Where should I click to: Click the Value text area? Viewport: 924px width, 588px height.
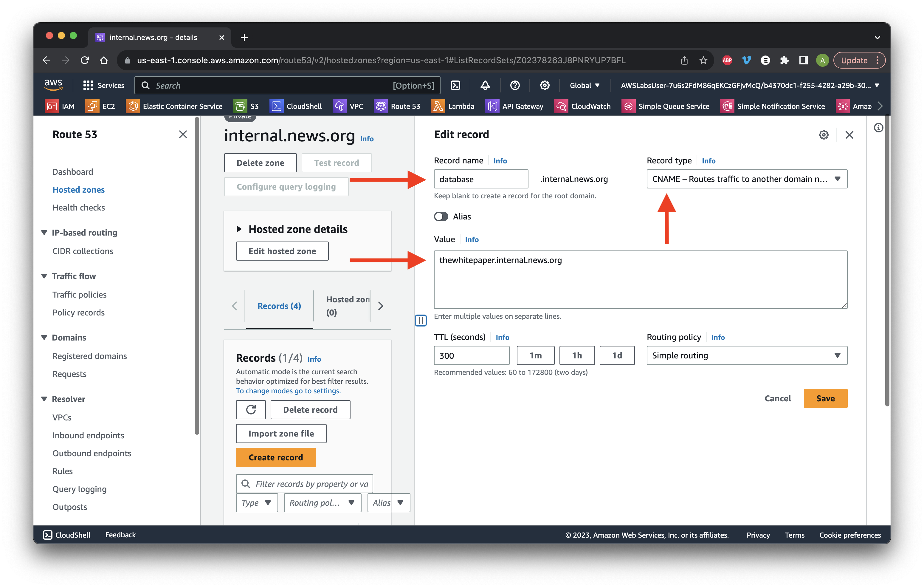click(x=641, y=279)
